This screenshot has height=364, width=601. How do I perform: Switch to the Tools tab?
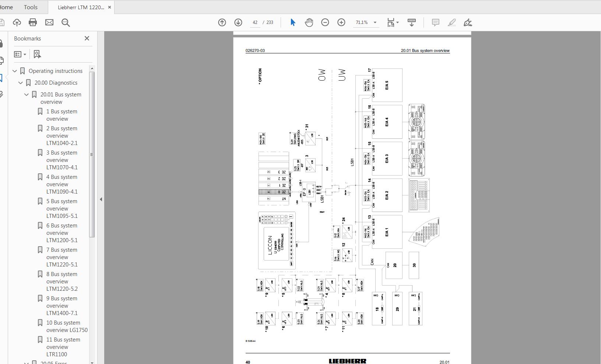pos(31,7)
